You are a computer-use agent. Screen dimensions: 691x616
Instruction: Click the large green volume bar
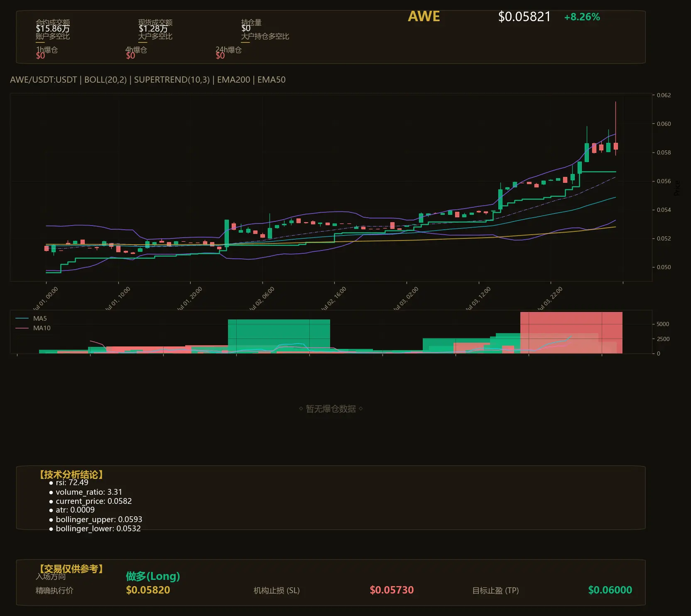click(279, 336)
